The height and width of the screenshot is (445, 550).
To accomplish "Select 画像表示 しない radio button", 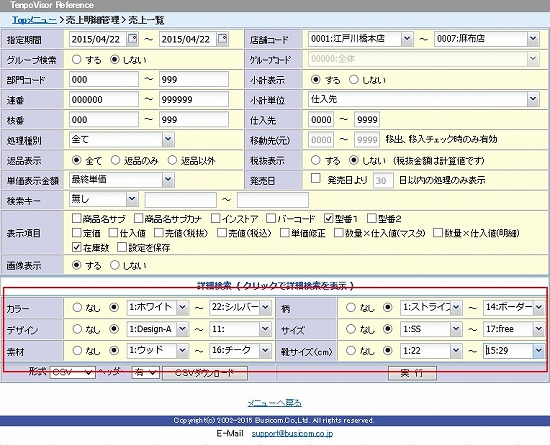I will pyautogui.click(x=115, y=265).
